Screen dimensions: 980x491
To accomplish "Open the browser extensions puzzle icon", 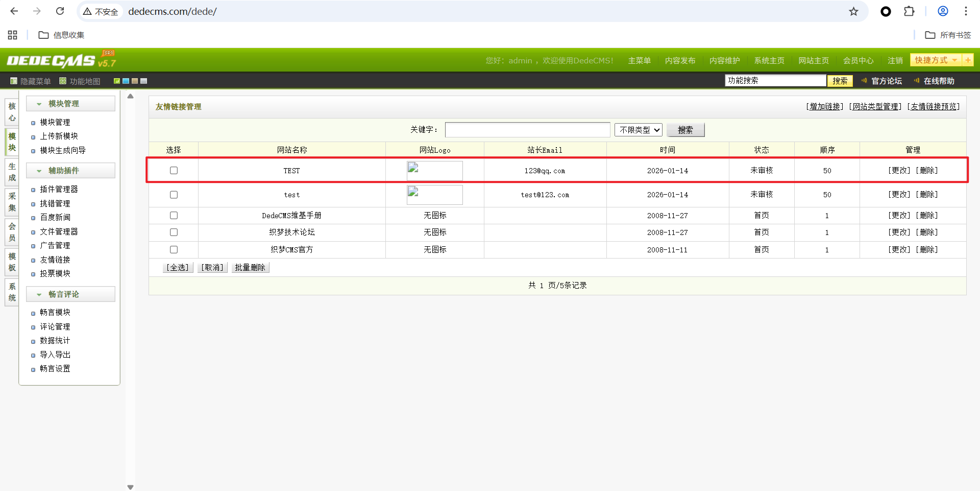I will pyautogui.click(x=909, y=11).
